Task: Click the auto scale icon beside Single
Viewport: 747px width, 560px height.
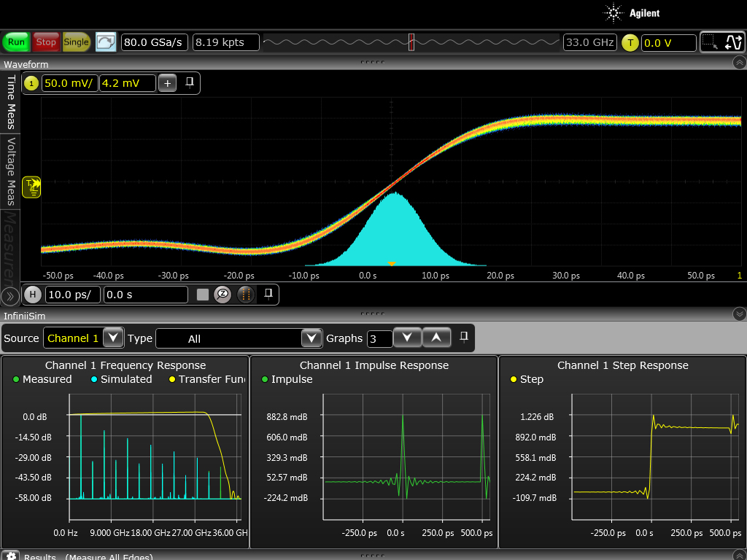Action: (106, 42)
